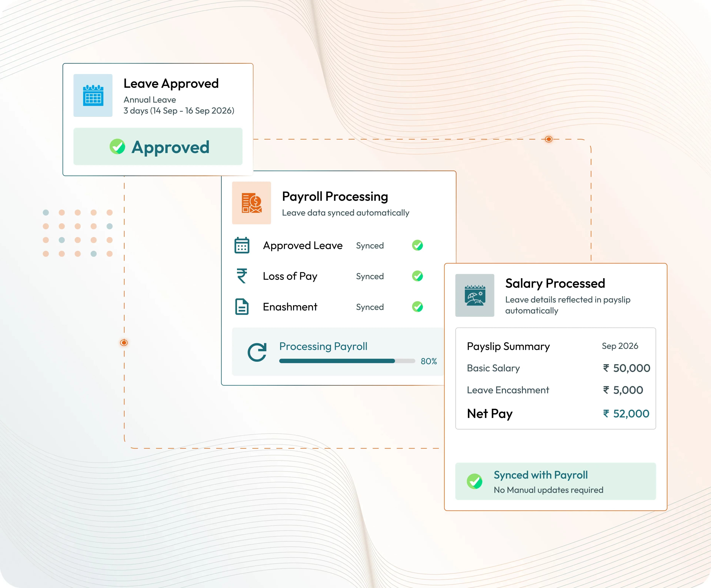Click the Sep 2026 date
The image size is (711, 588).
(x=620, y=346)
